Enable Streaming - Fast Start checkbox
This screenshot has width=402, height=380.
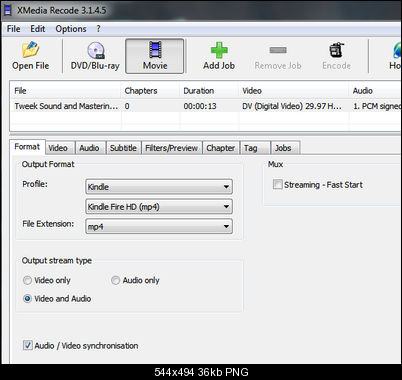[277, 184]
